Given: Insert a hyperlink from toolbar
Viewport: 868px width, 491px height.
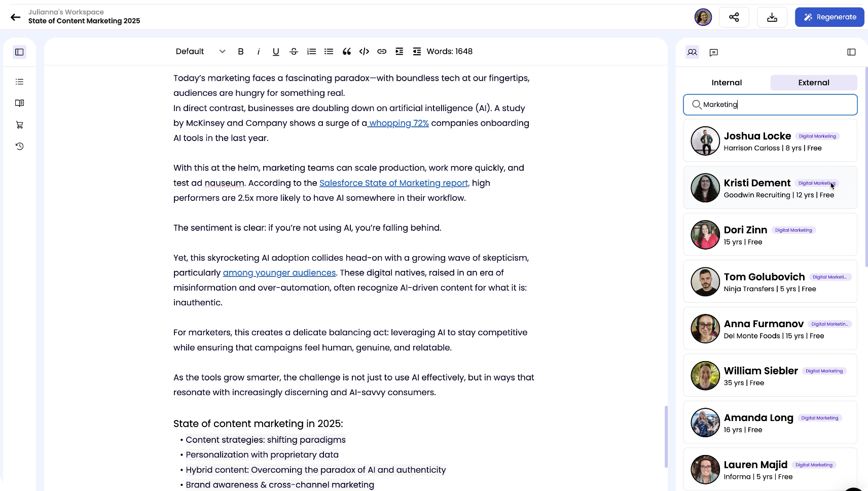Looking at the screenshot, I should 382,51.
